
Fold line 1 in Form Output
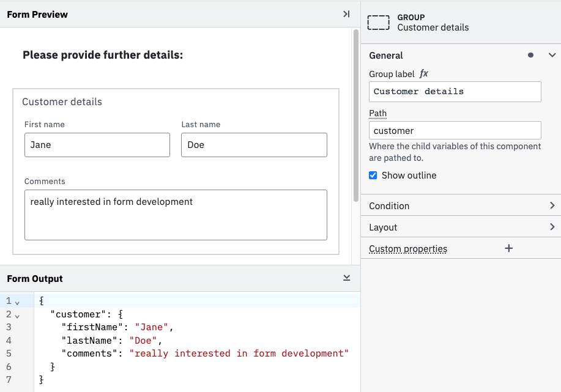tap(17, 301)
